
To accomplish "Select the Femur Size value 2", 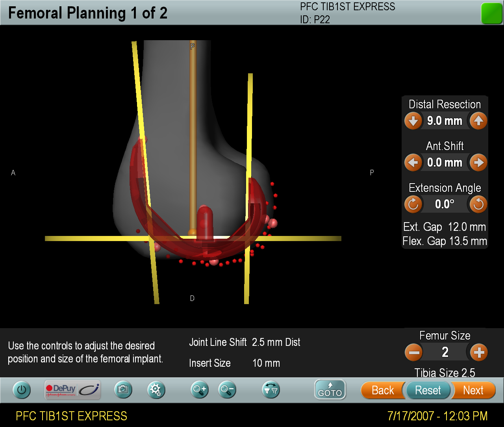I will 445,352.
